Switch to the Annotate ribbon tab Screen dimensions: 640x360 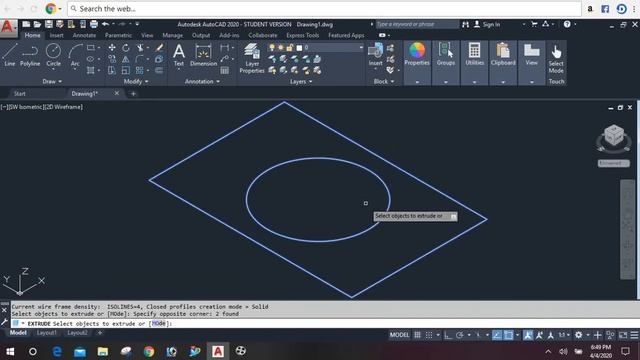(x=84, y=36)
